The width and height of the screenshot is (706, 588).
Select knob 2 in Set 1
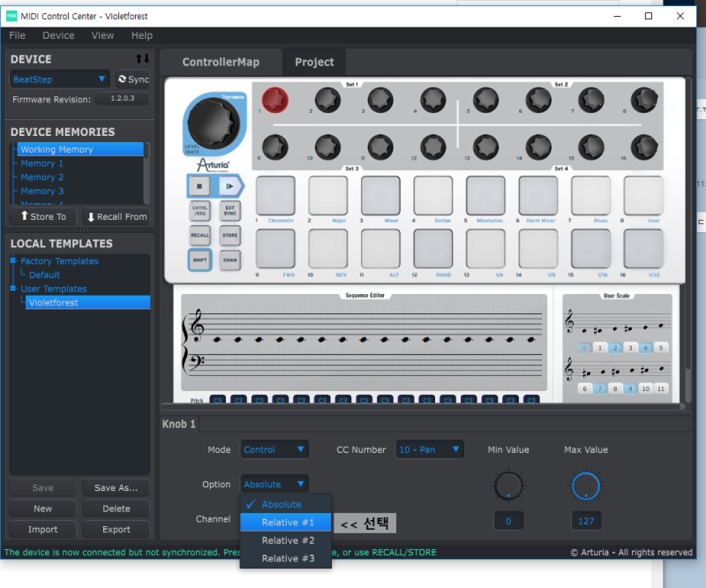327,100
